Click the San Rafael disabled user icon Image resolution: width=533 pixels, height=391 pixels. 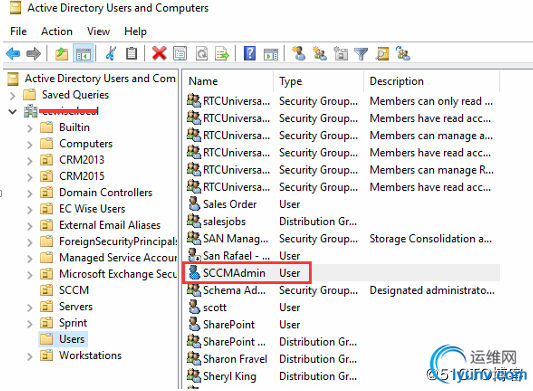[194, 255]
